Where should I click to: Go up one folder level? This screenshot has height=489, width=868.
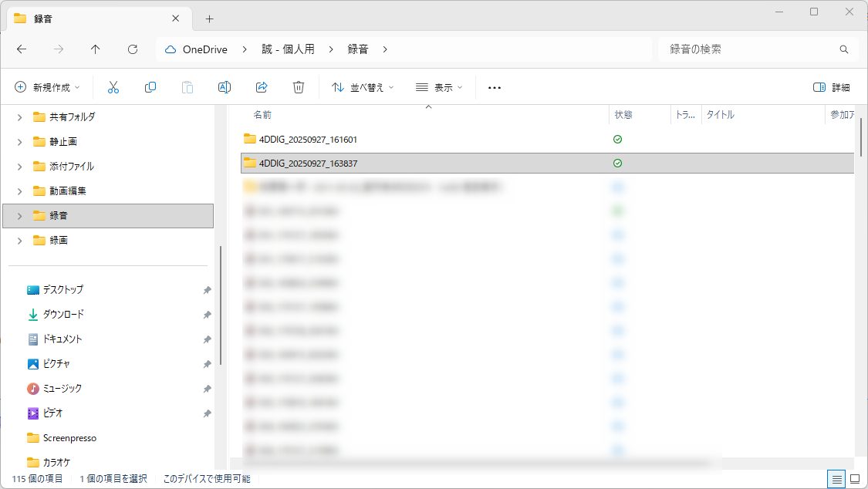pyautogui.click(x=96, y=49)
